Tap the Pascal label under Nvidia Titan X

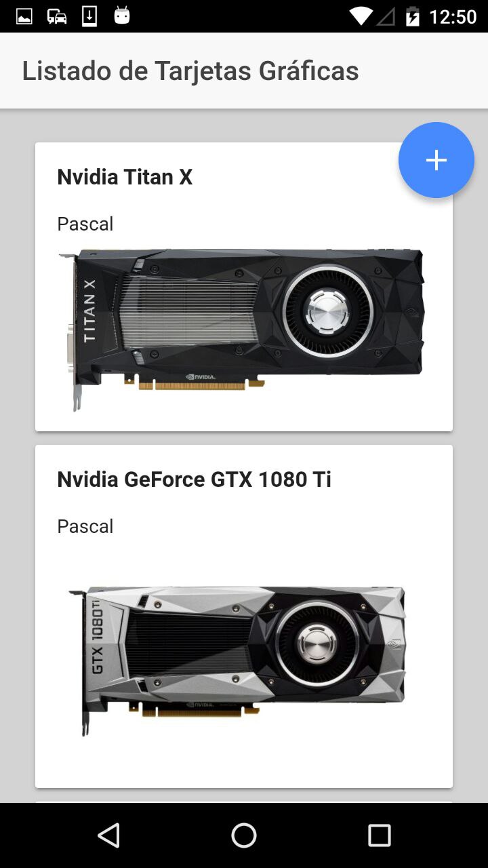click(85, 224)
